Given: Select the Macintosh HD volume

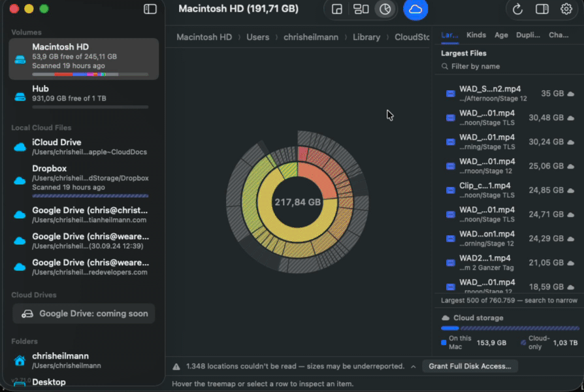Looking at the screenshot, I should (84, 59).
